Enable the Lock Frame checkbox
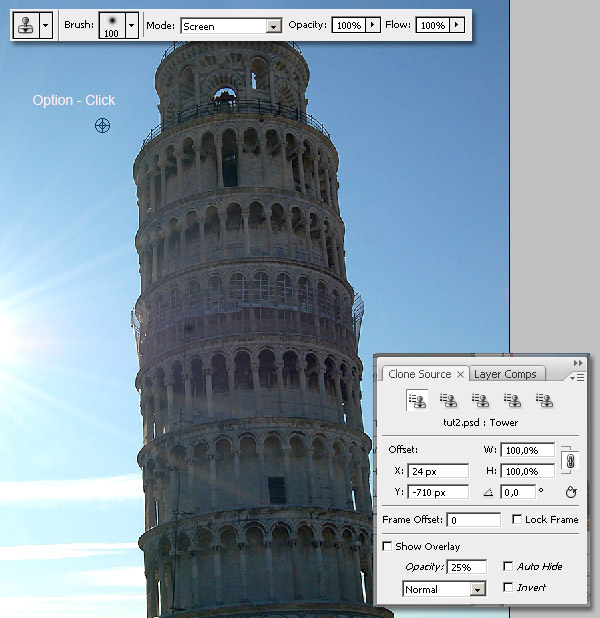The height and width of the screenshot is (618, 600). click(x=516, y=519)
